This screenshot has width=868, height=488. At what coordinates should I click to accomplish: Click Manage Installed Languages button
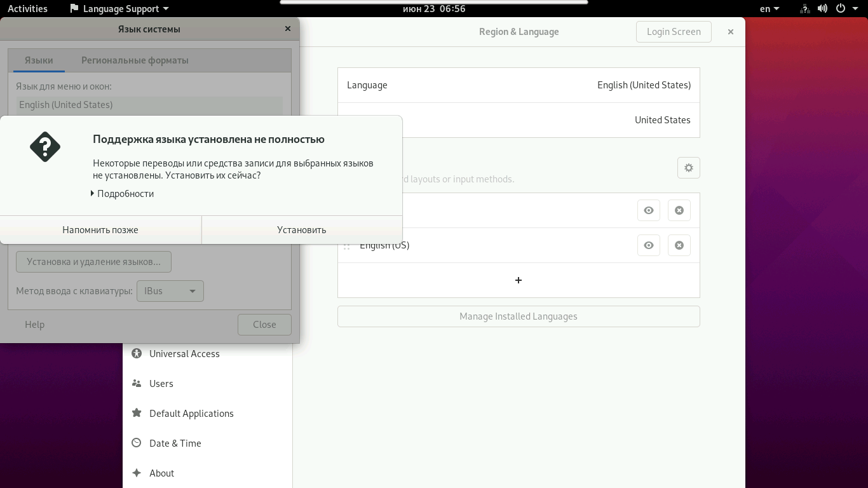[x=519, y=316]
